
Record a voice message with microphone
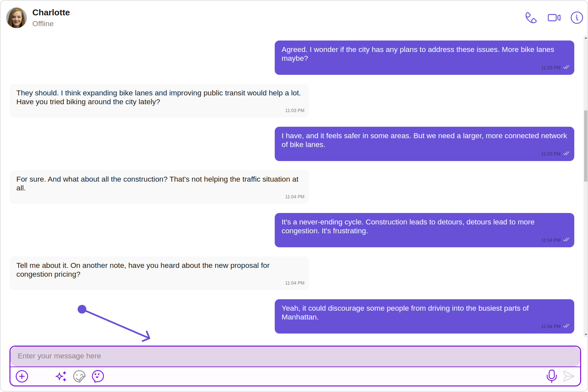552,376
